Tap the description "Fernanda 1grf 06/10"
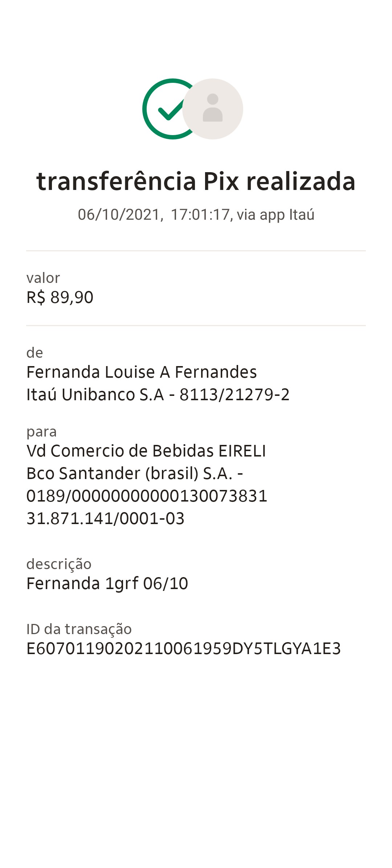This screenshot has height=868, width=392. 107,584
